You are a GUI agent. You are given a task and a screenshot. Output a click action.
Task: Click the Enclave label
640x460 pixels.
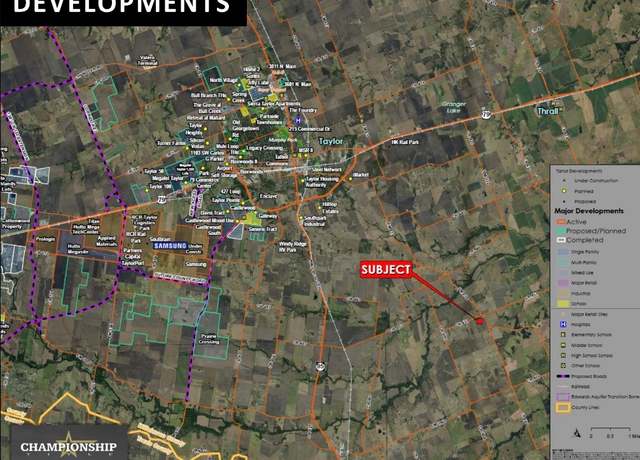tap(268, 196)
